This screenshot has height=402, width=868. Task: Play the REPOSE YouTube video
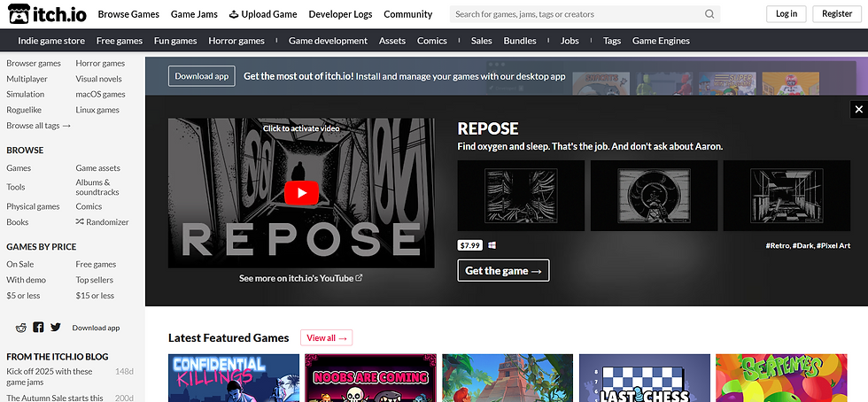(301, 193)
